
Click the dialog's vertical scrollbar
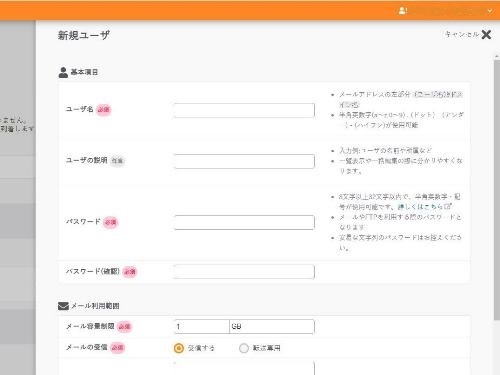point(497,190)
